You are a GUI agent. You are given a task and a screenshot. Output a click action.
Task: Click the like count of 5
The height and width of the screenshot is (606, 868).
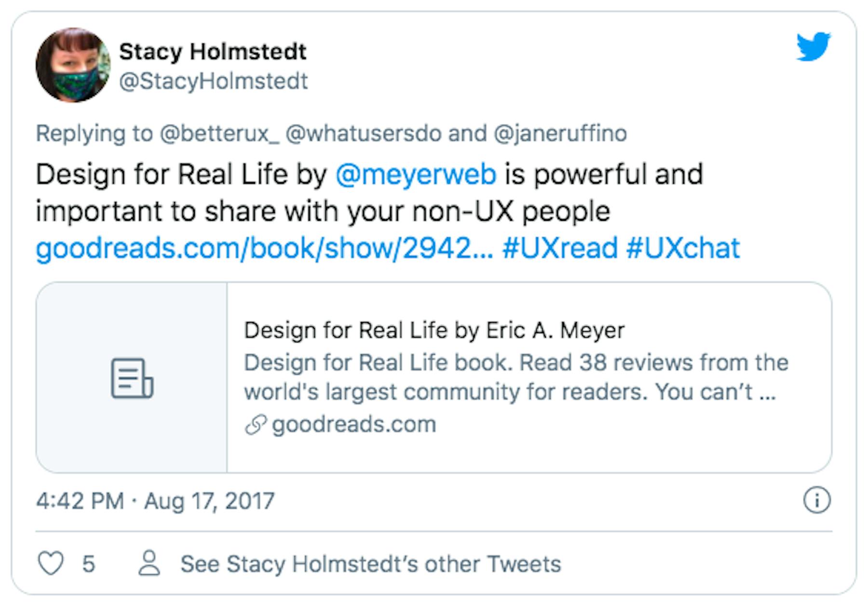[88, 564]
